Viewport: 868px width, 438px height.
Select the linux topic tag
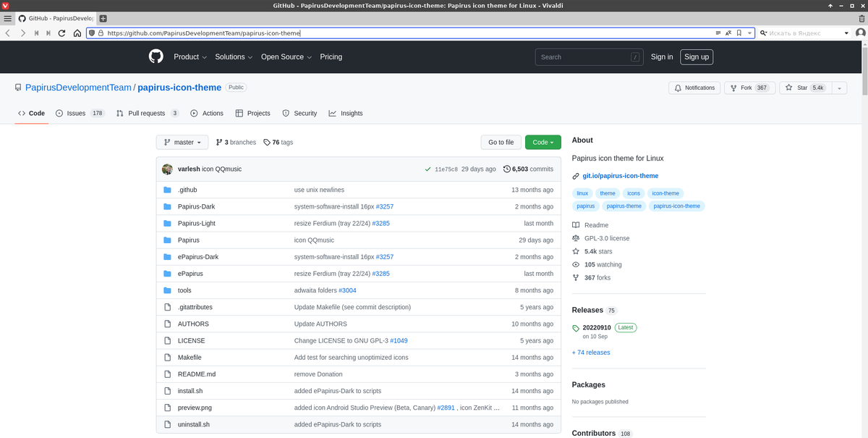[x=583, y=193]
